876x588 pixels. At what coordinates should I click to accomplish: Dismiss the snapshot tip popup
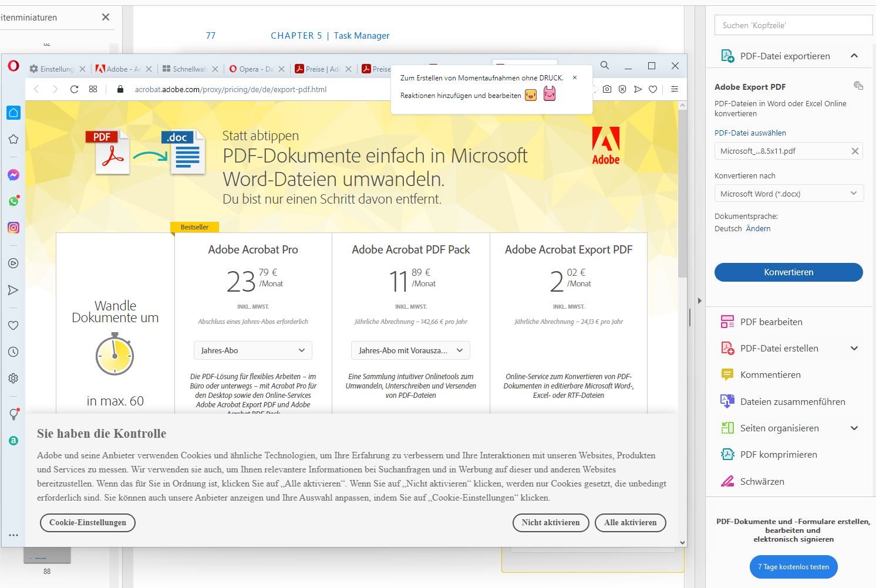pos(575,77)
